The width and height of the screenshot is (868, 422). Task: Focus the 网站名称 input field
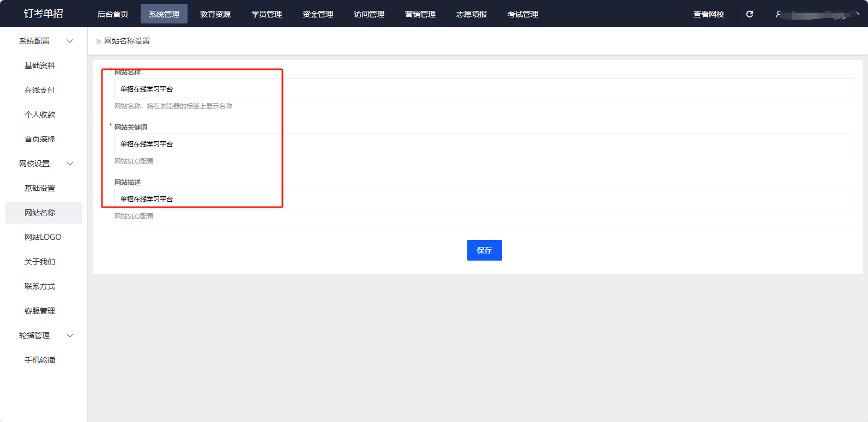point(484,89)
